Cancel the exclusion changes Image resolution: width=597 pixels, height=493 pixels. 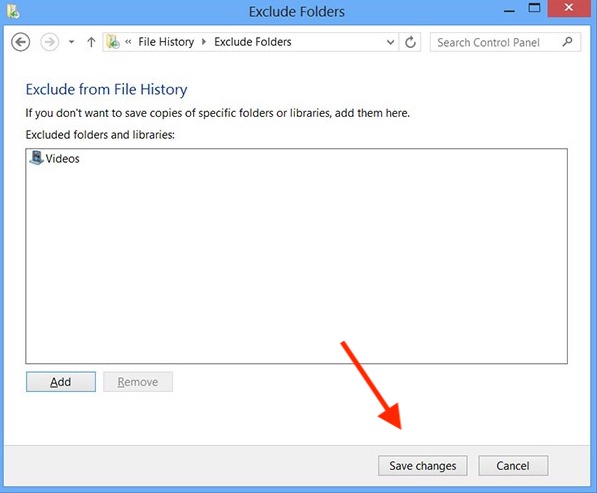(513, 466)
